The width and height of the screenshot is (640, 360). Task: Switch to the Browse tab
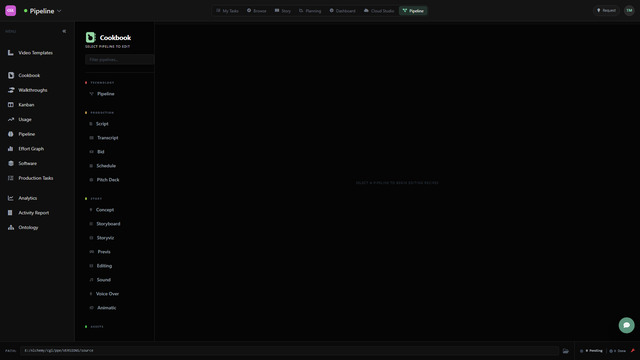point(256,11)
